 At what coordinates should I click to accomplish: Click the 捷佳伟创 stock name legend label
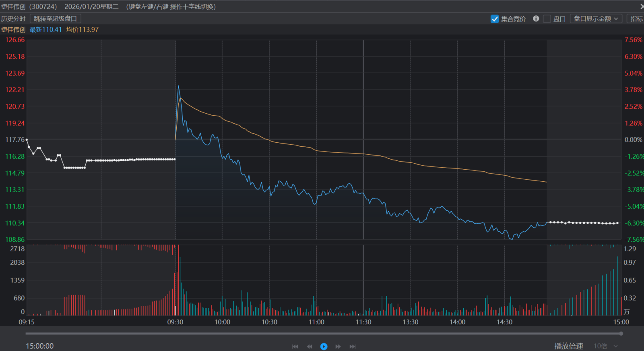pyautogui.click(x=13, y=30)
